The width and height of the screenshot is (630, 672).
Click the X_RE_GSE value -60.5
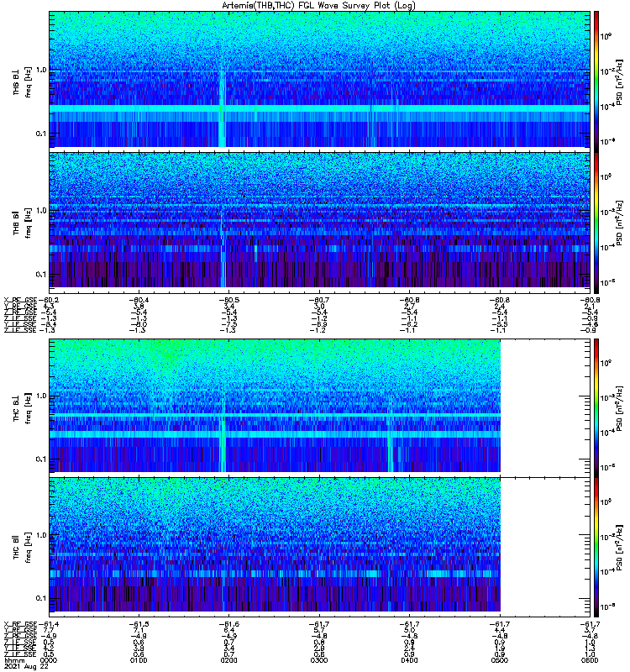[x=228, y=300]
